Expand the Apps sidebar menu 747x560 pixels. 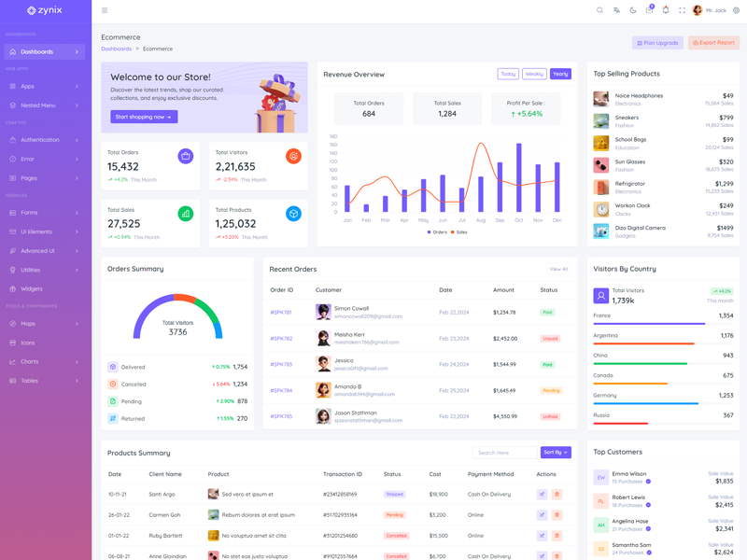pyautogui.click(x=45, y=86)
